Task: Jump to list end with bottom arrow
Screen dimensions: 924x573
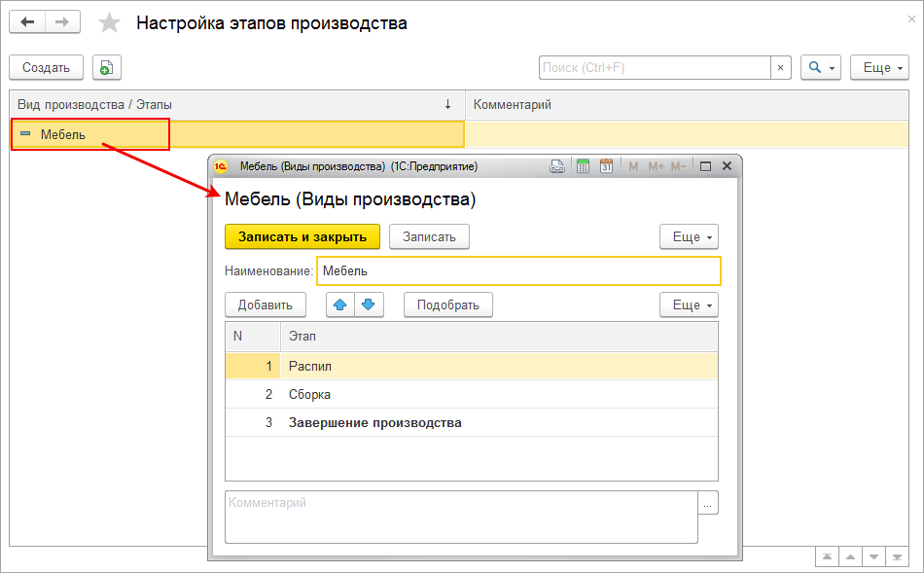Action: (899, 556)
